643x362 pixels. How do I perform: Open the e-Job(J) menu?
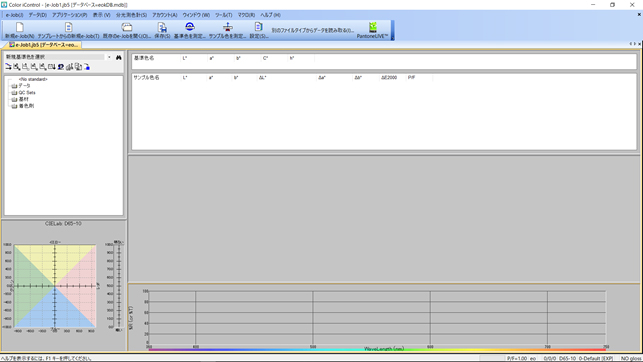point(14,15)
